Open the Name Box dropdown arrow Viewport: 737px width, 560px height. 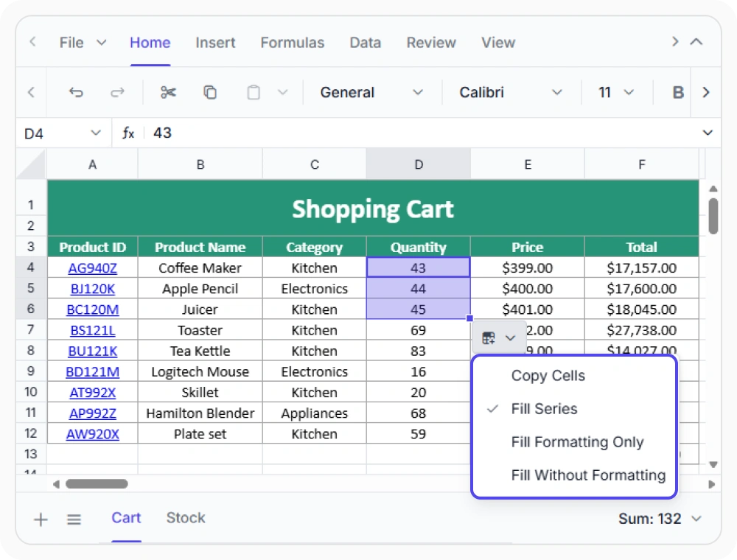click(95, 133)
